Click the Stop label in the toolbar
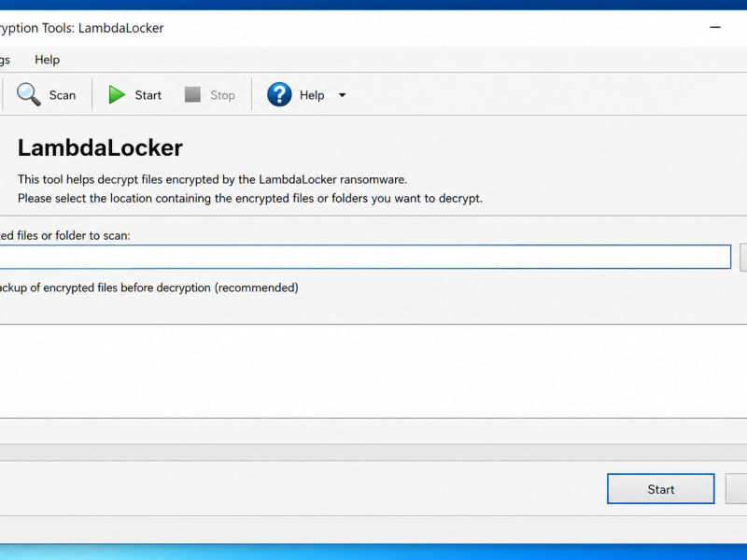The width and height of the screenshot is (747, 560). click(x=222, y=95)
